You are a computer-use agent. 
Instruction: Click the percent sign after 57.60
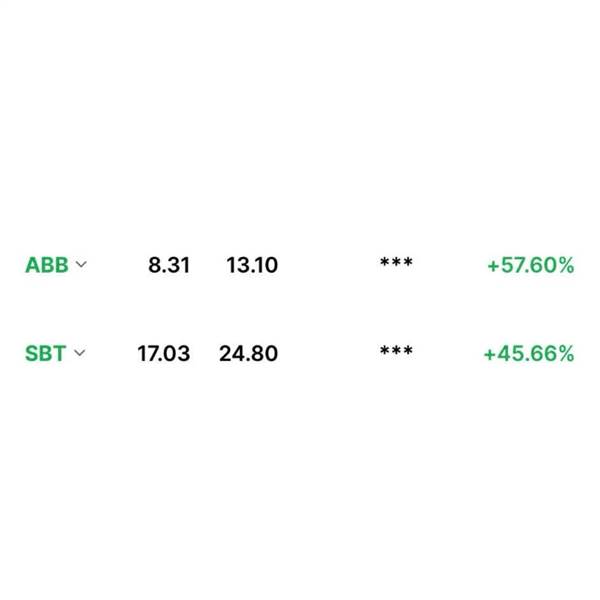tap(566, 265)
